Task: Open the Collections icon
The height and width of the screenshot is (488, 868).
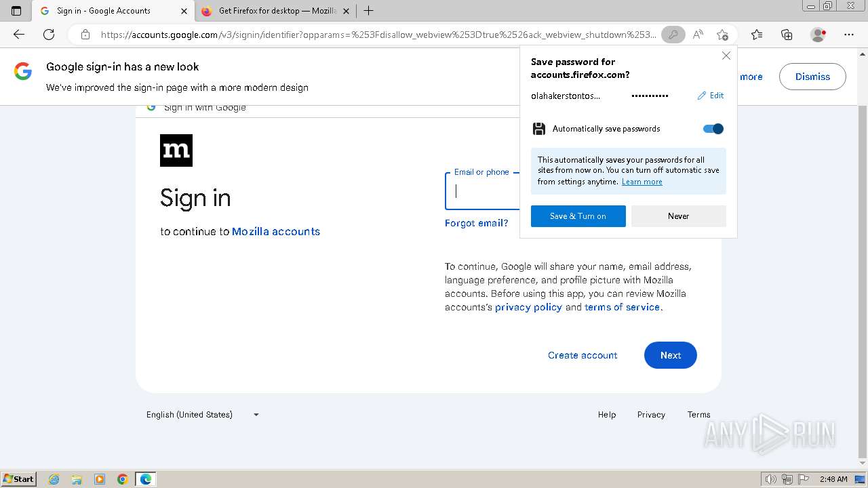Action: click(787, 35)
